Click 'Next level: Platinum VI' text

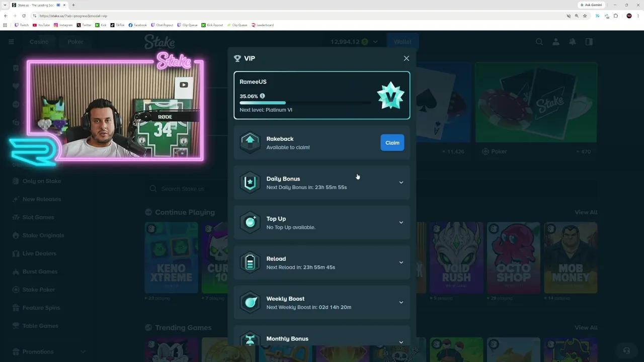(266, 110)
